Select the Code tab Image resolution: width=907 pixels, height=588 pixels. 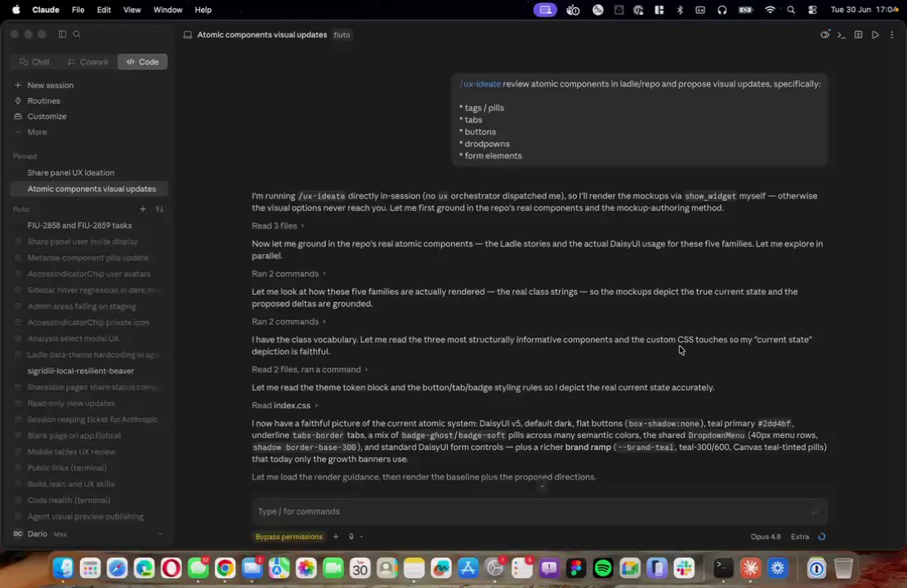point(142,62)
